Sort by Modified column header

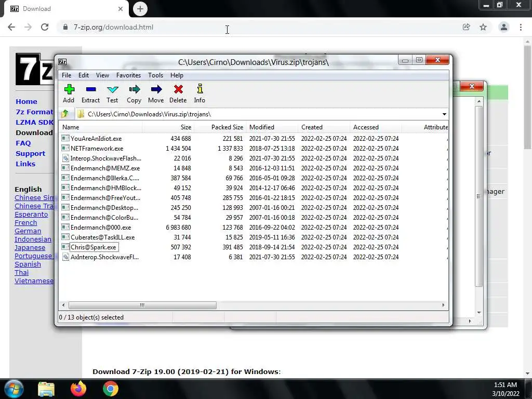272,127
